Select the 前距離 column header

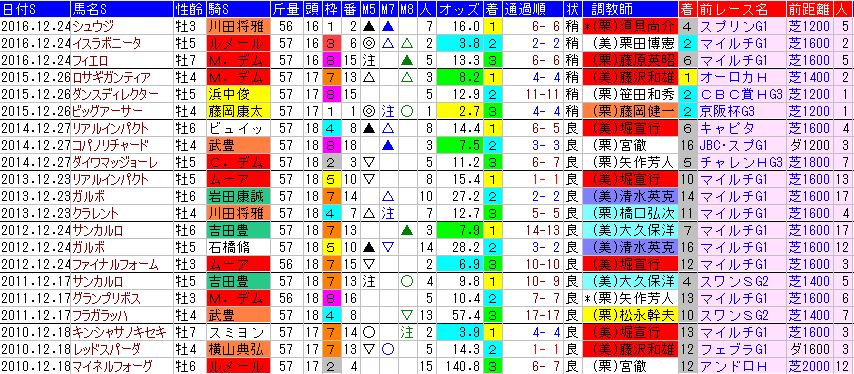[x=809, y=9]
